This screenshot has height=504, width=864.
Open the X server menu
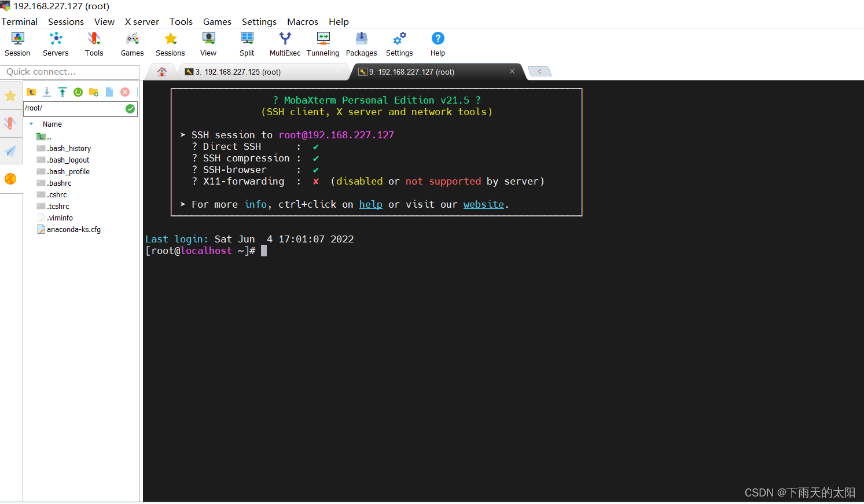pyautogui.click(x=142, y=21)
